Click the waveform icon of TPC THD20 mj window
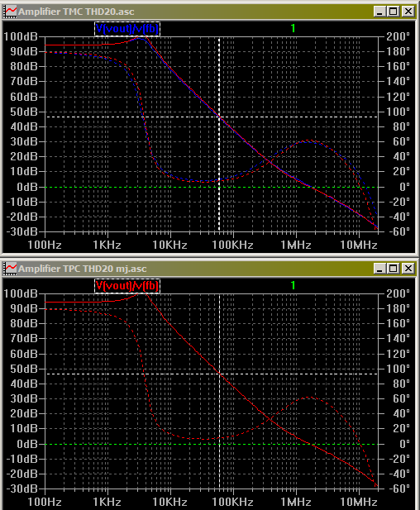420x510 pixels. (10, 269)
